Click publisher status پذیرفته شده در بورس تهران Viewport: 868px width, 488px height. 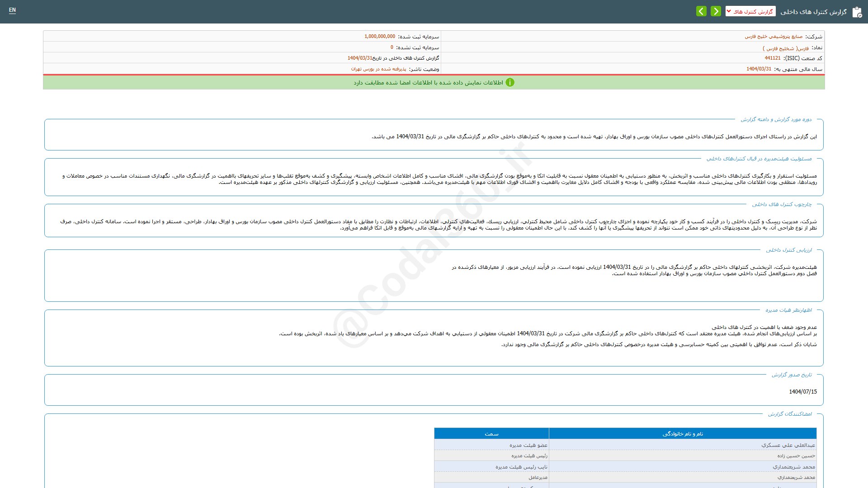point(378,69)
